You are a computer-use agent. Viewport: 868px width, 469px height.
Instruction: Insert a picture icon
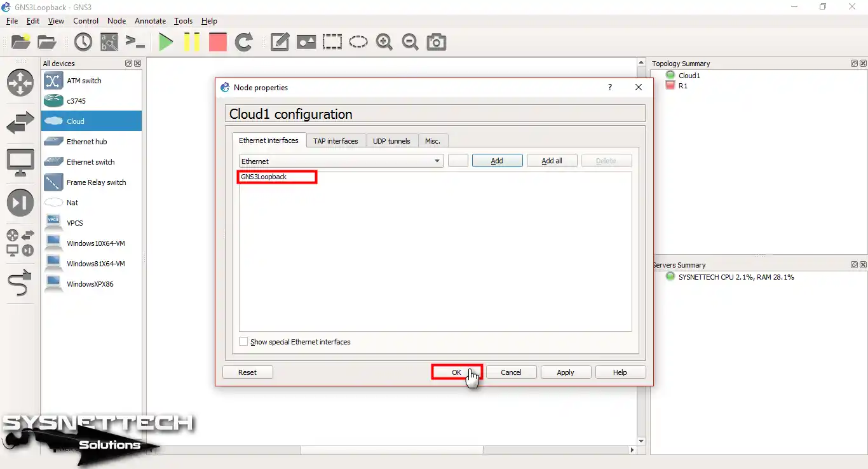(306, 43)
